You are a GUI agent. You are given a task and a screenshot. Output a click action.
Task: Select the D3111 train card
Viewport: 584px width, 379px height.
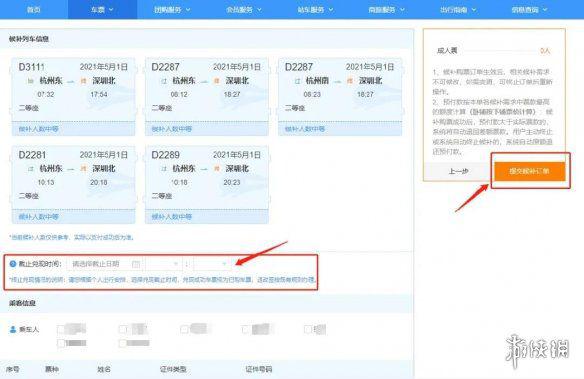(73, 97)
